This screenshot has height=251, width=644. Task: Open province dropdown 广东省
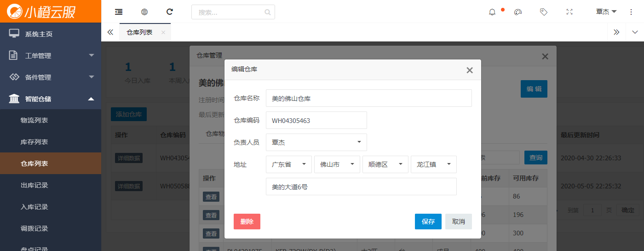289,164
